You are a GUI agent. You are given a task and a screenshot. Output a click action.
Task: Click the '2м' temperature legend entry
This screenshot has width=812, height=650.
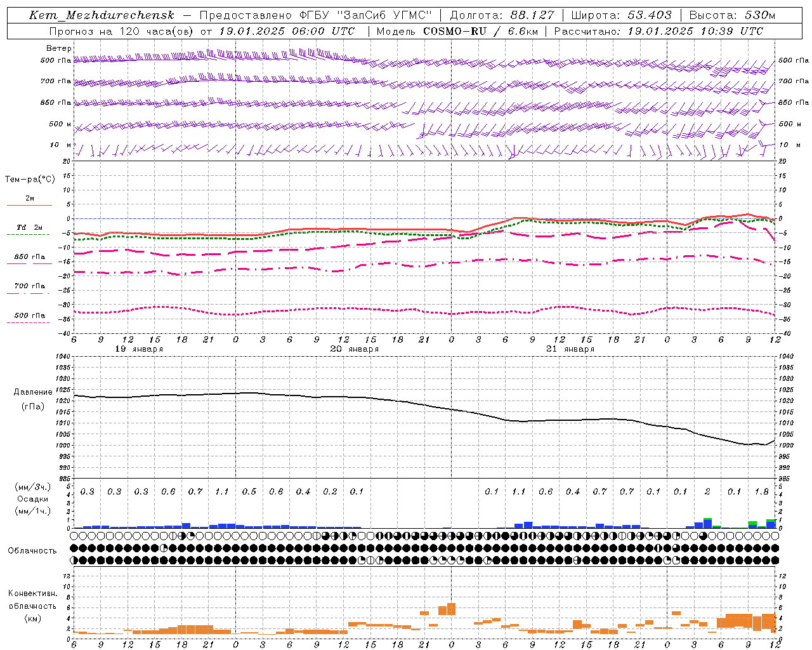(30, 198)
